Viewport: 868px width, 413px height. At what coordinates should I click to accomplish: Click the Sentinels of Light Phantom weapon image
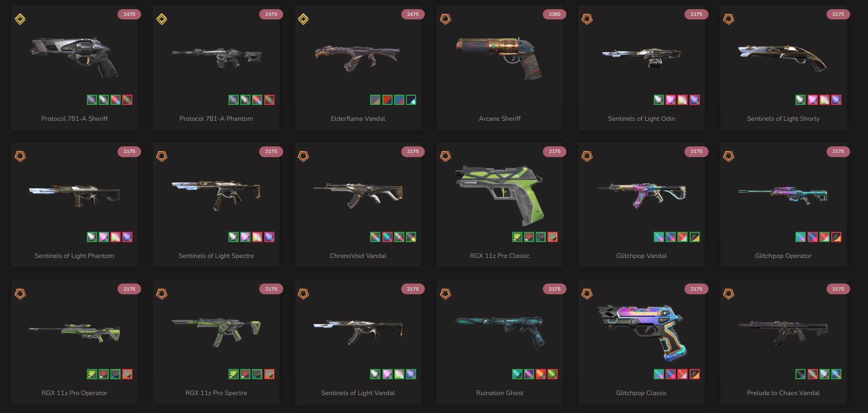point(75,195)
